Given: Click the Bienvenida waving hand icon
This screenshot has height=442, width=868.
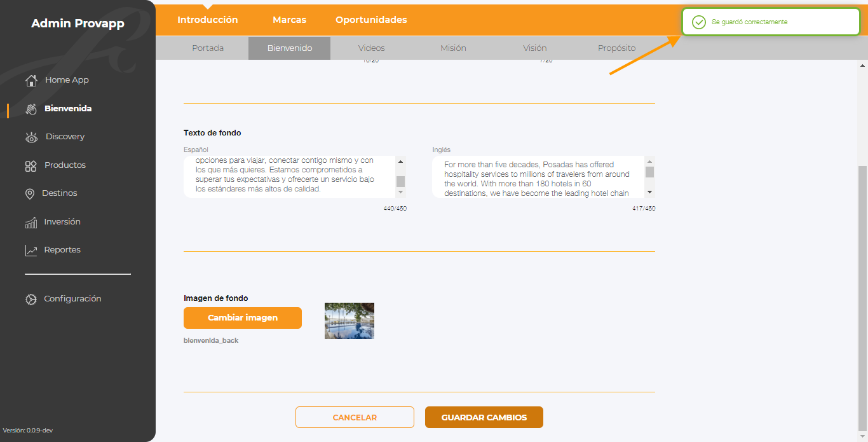Looking at the screenshot, I should (31, 109).
